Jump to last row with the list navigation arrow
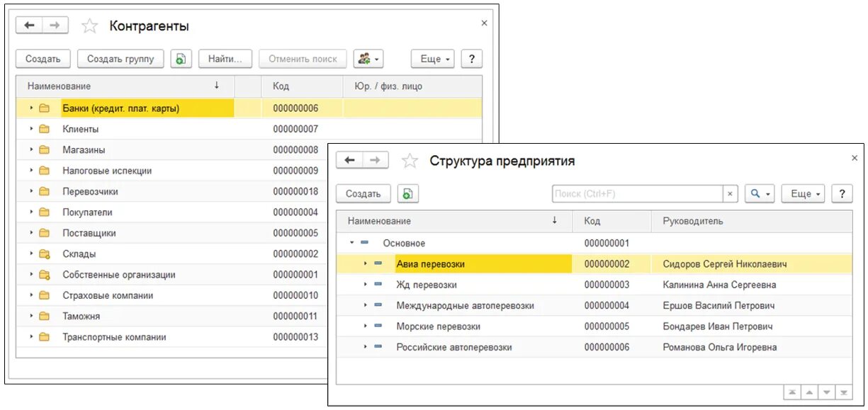 pyautogui.click(x=843, y=392)
